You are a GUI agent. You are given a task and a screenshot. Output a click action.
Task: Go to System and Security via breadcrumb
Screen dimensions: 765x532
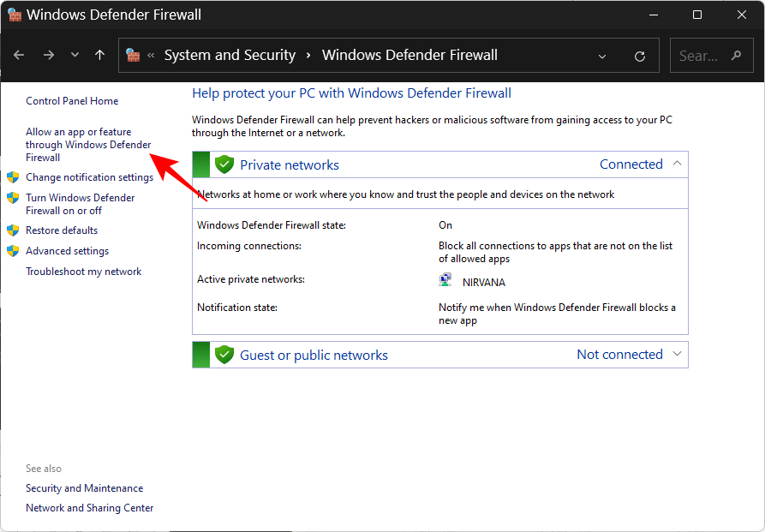229,54
